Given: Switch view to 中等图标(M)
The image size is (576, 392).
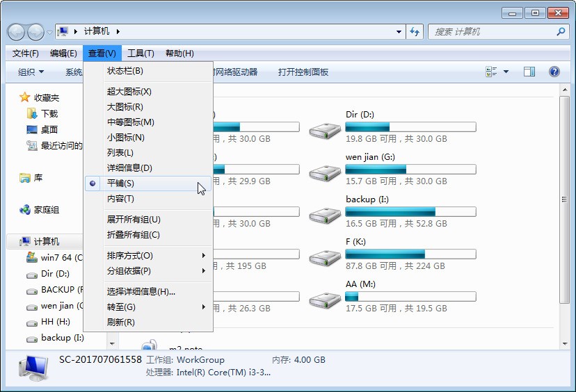Looking at the screenshot, I should coord(148,122).
